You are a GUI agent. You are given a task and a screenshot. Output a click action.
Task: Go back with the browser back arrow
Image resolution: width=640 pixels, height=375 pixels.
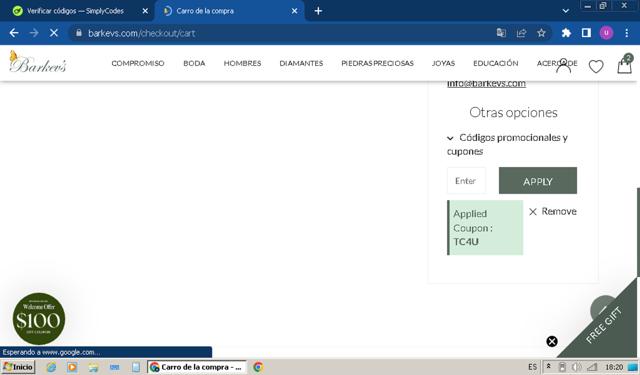pos(14,33)
